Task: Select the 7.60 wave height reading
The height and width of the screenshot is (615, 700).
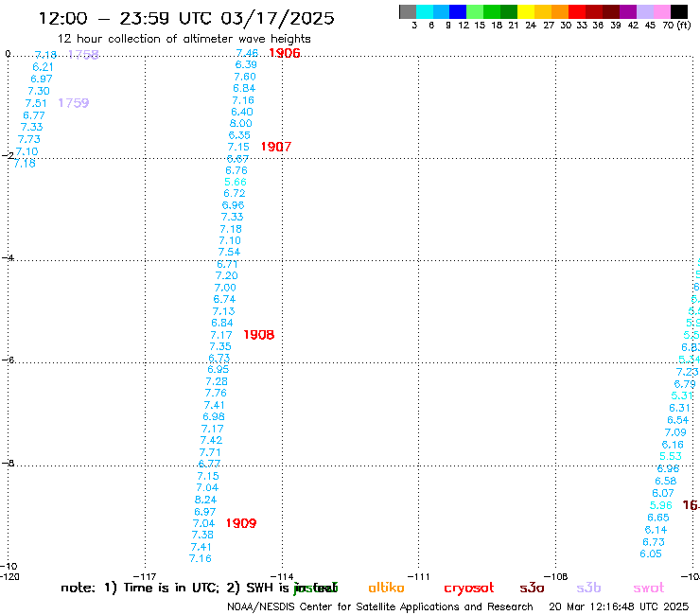Action: [x=245, y=77]
